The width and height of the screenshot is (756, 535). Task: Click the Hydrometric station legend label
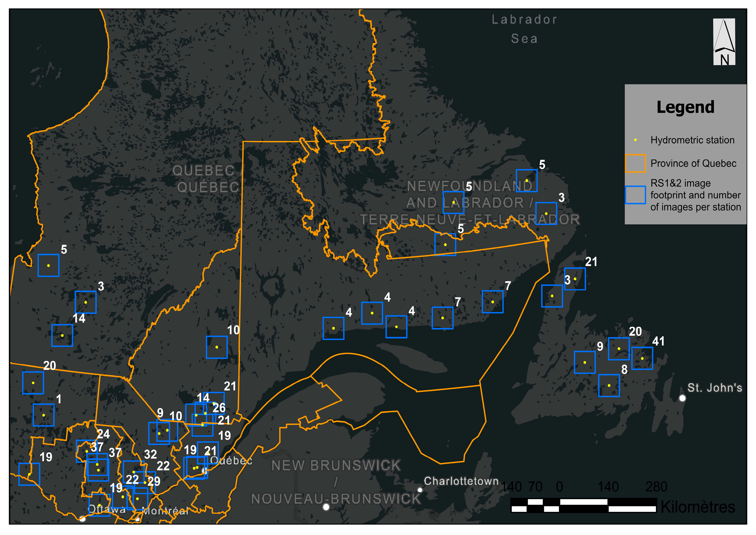[692, 140]
